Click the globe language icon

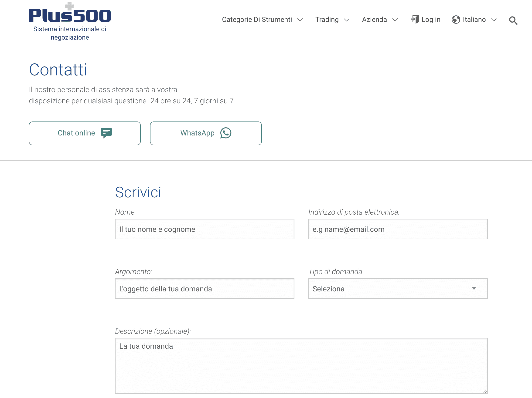pos(456,20)
